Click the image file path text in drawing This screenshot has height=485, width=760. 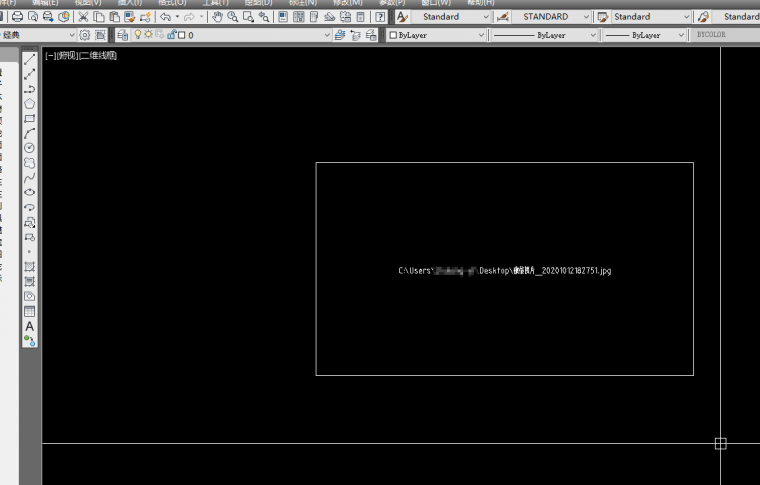(x=504, y=270)
